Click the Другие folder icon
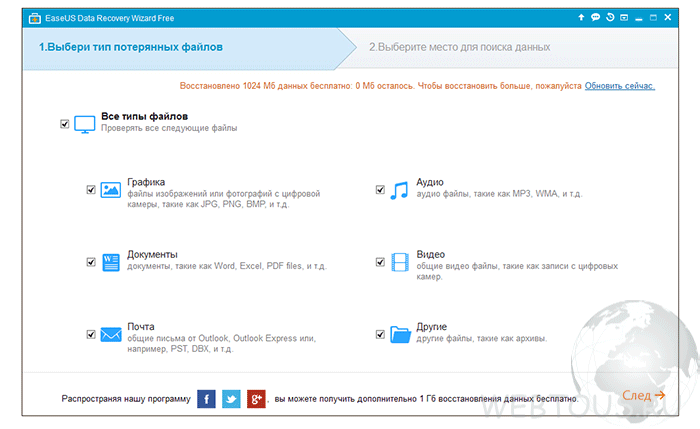 point(400,334)
